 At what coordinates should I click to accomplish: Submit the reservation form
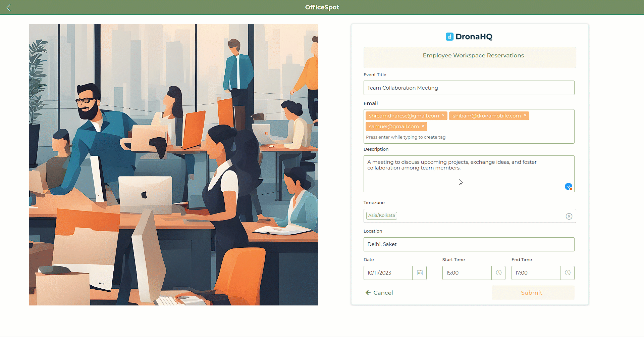click(x=533, y=293)
